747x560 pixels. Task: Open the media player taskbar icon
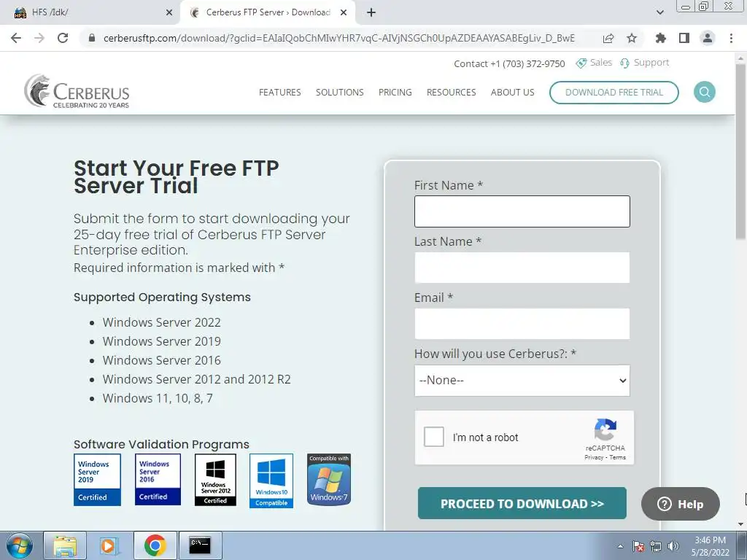[x=108, y=545]
